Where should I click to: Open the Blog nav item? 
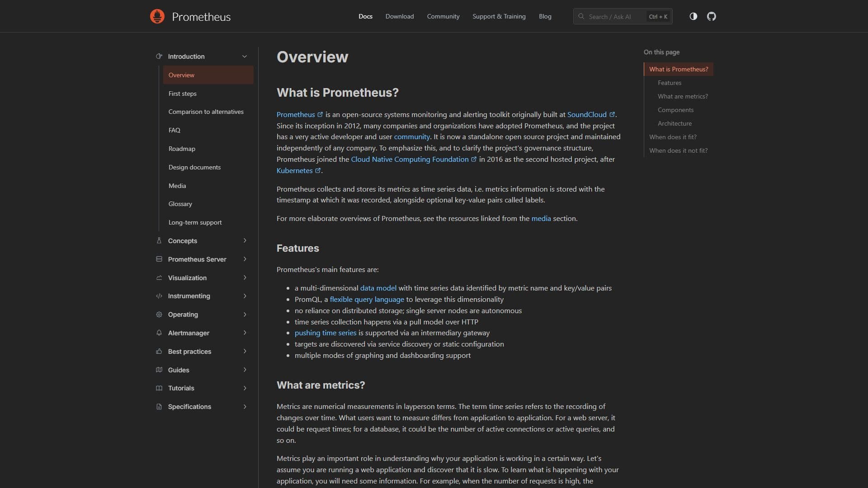tap(545, 16)
